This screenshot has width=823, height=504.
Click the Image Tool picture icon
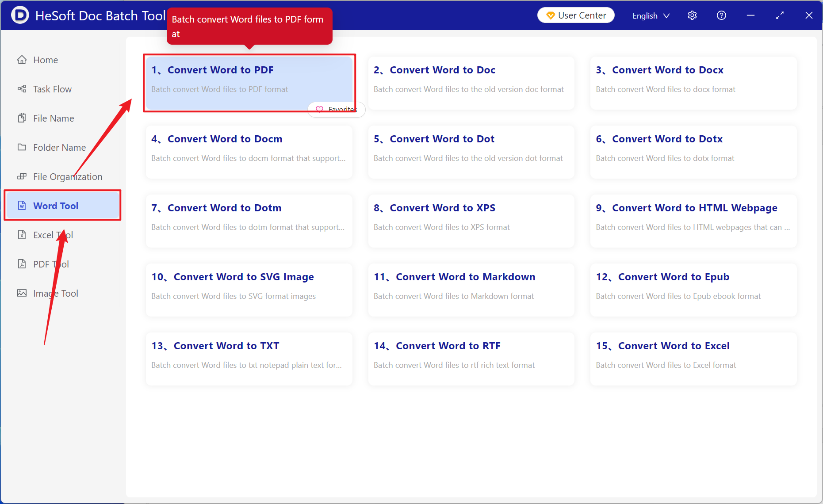(x=22, y=293)
